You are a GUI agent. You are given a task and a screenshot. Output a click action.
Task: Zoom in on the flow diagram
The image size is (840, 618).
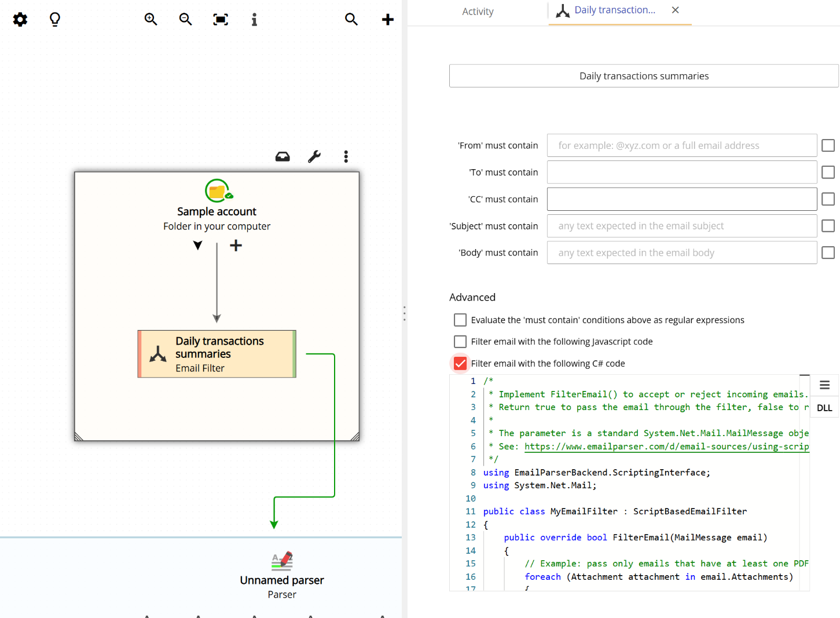point(151,19)
